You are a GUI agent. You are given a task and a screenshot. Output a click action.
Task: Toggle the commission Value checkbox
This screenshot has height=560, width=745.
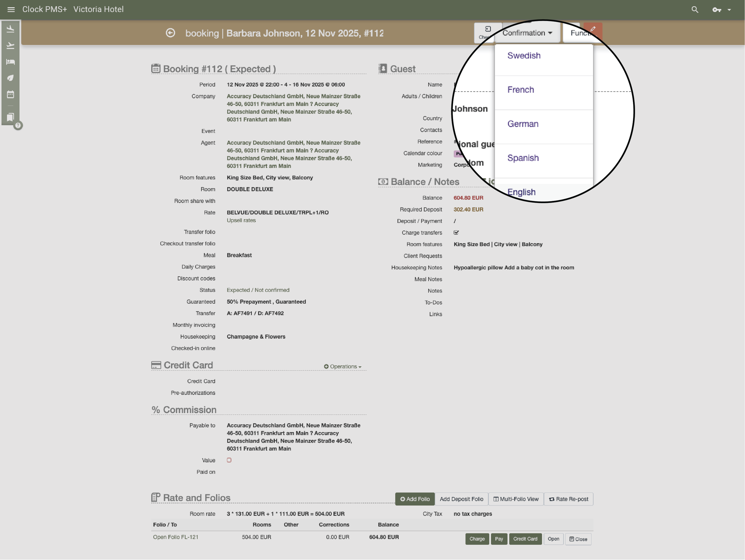[229, 460]
